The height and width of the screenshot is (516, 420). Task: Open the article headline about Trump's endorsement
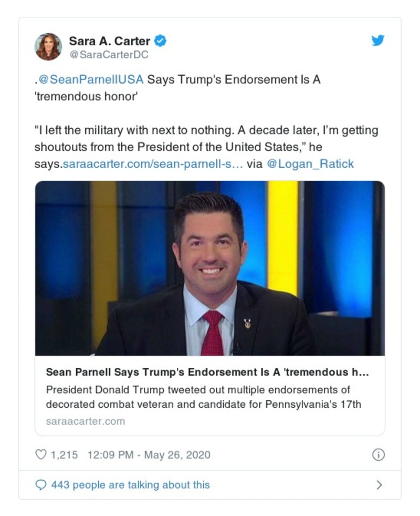(x=210, y=371)
